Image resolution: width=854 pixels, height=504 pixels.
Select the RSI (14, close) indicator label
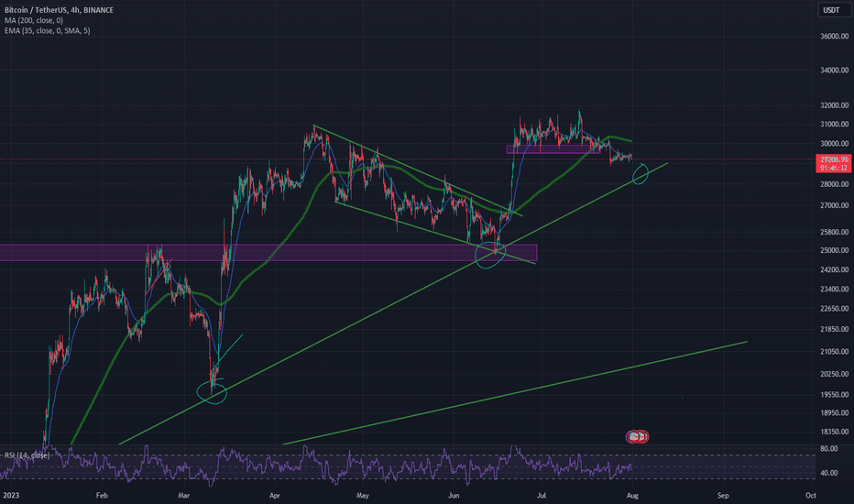tap(27, 455)
